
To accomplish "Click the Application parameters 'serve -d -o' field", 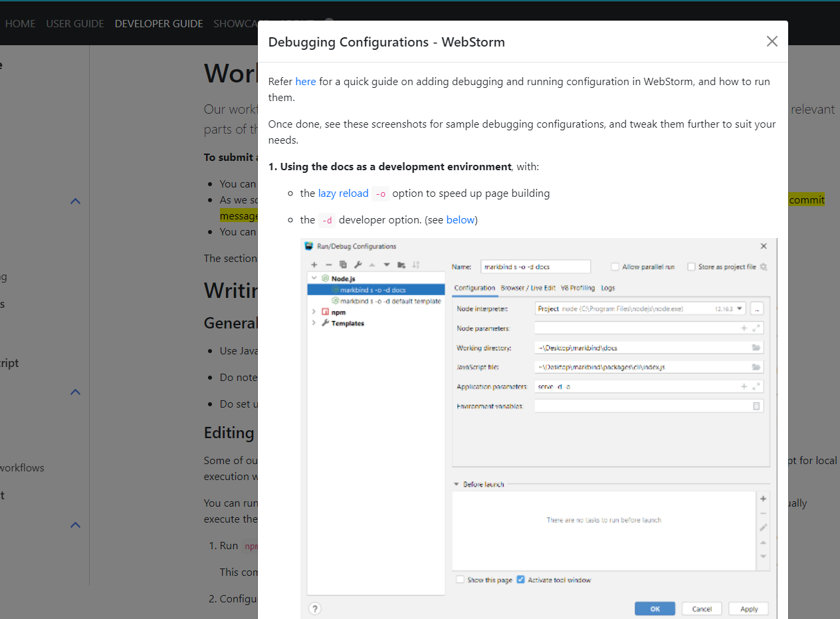I will (x=649, y=386).
